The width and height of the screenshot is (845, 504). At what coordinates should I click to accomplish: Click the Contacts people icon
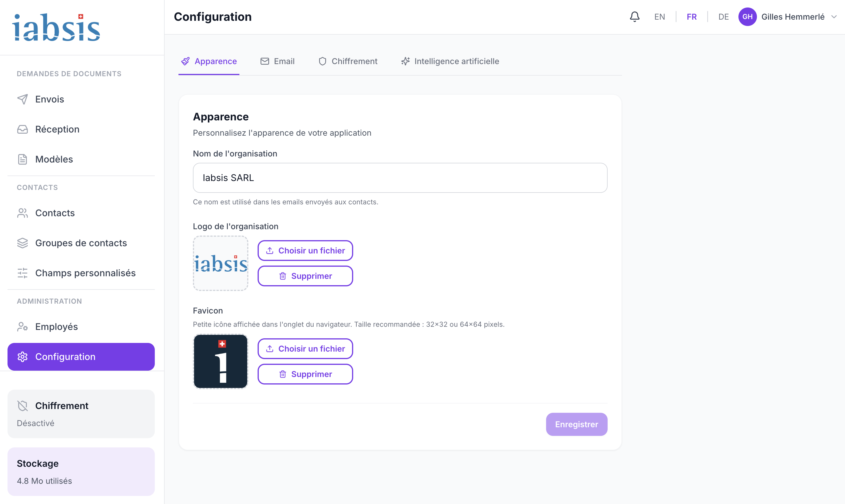22,213
